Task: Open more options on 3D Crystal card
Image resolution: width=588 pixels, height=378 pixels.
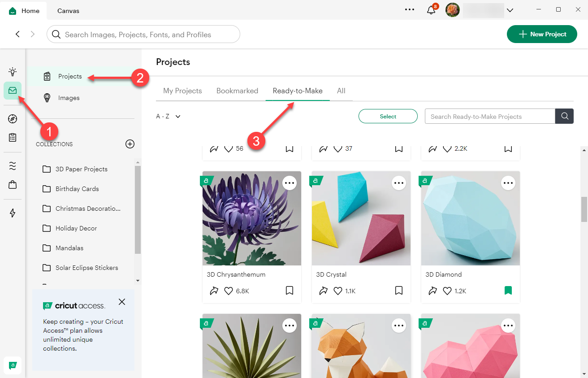Action: 399,183
